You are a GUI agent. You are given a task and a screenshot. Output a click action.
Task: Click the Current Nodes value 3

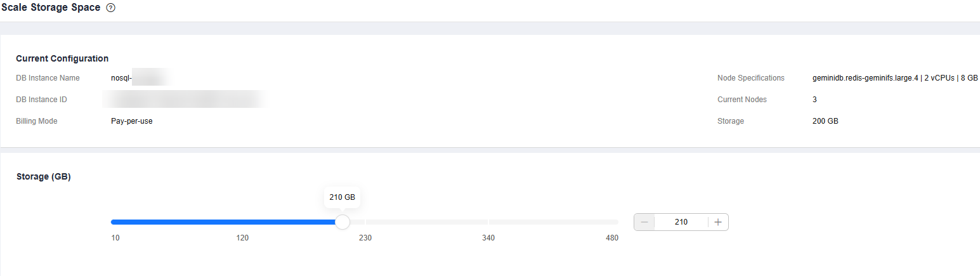coord(814,100)
